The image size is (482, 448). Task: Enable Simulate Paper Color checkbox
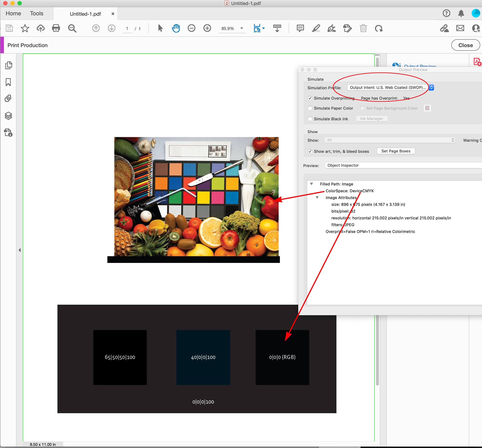(x=310, y=108)
